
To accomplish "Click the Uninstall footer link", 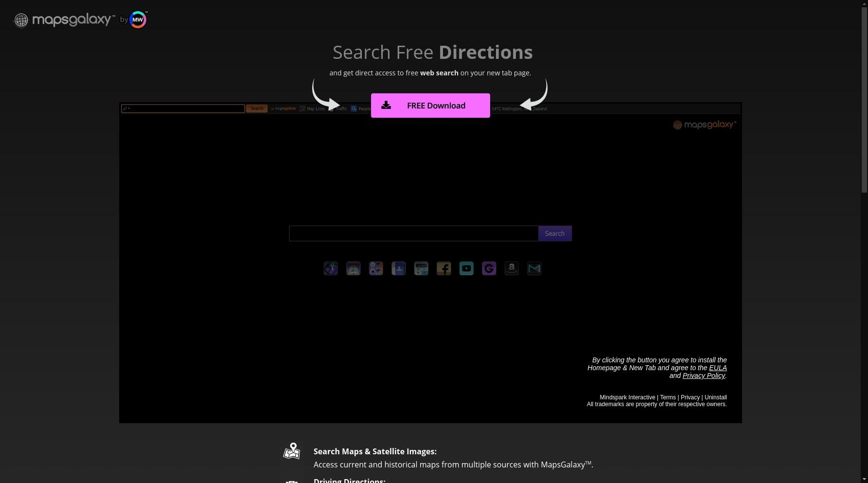I will pos(716,397).
